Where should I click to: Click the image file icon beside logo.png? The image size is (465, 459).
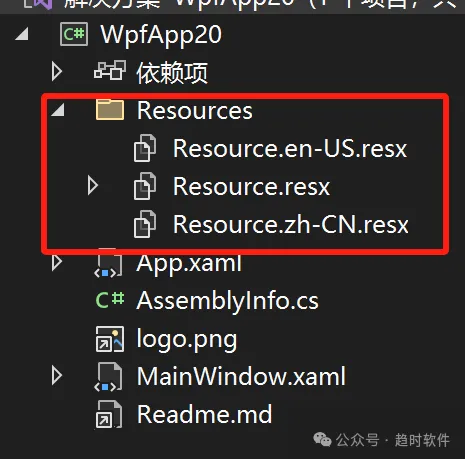[x=110, y=339]
